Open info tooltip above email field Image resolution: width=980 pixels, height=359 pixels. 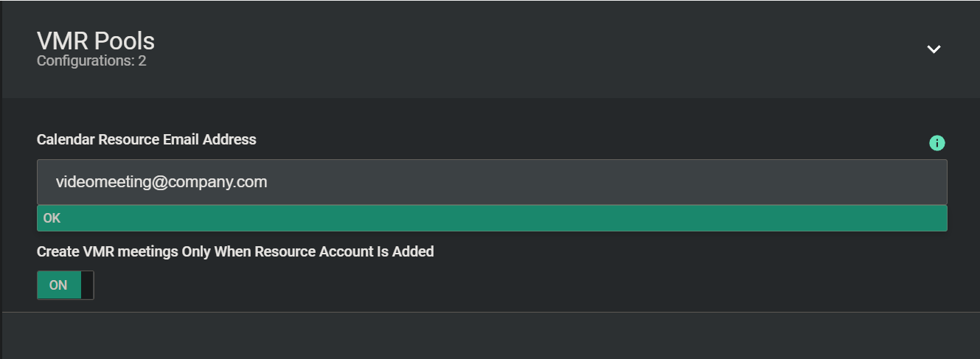click(x=937, y=143)
